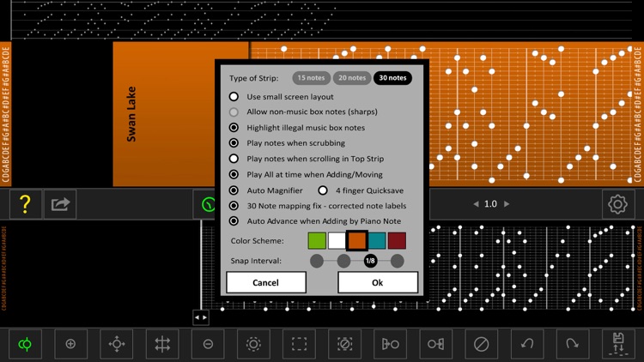
Task: Choose the white color scheme swatch
Action: point(337,241)
